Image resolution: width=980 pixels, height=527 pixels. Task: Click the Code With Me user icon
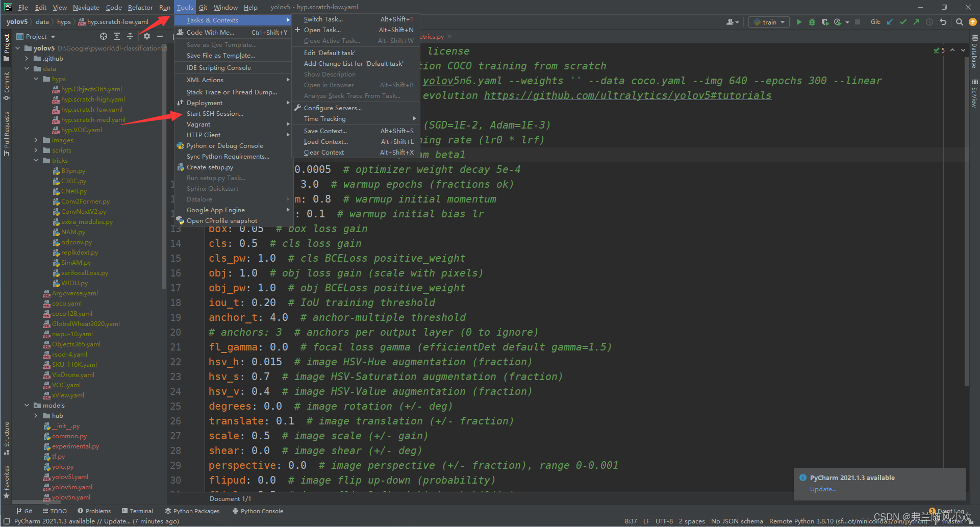pos(732,22)
